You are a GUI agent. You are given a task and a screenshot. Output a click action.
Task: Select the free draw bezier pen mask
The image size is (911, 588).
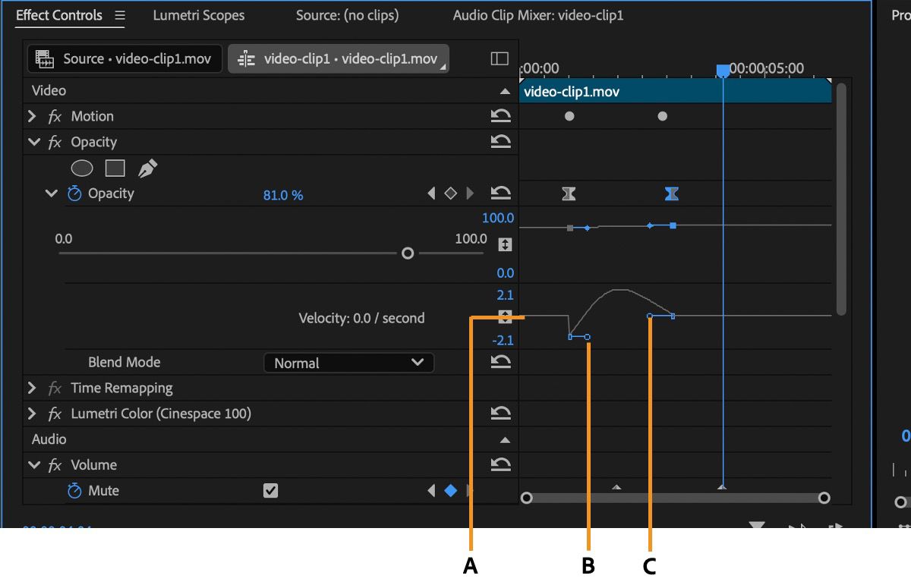coord(147,168)
